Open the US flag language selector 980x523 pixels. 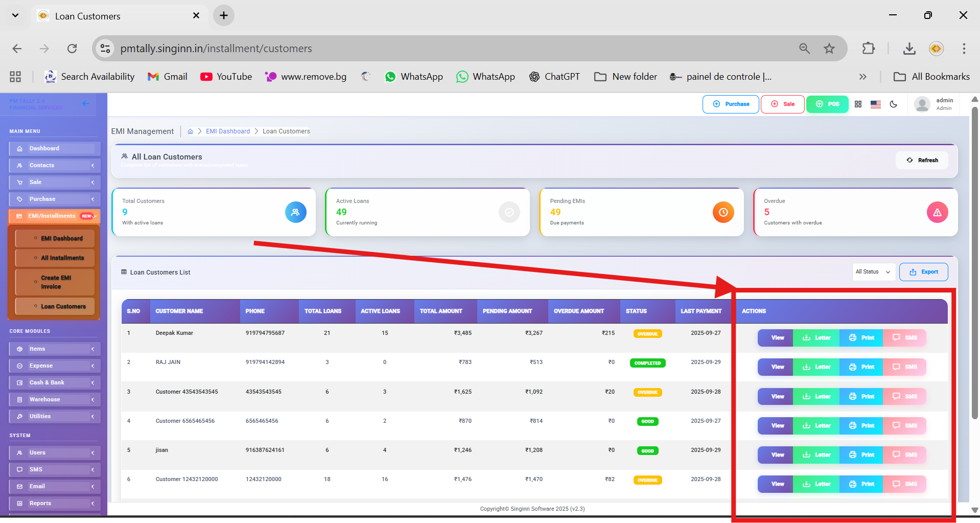click(875, 104)
